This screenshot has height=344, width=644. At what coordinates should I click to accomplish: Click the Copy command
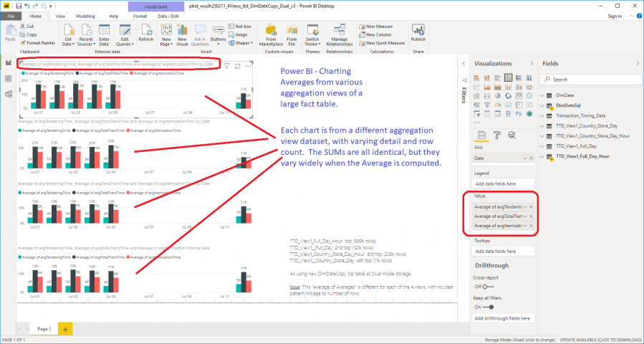pyautogui.click(x=29, y=34)
